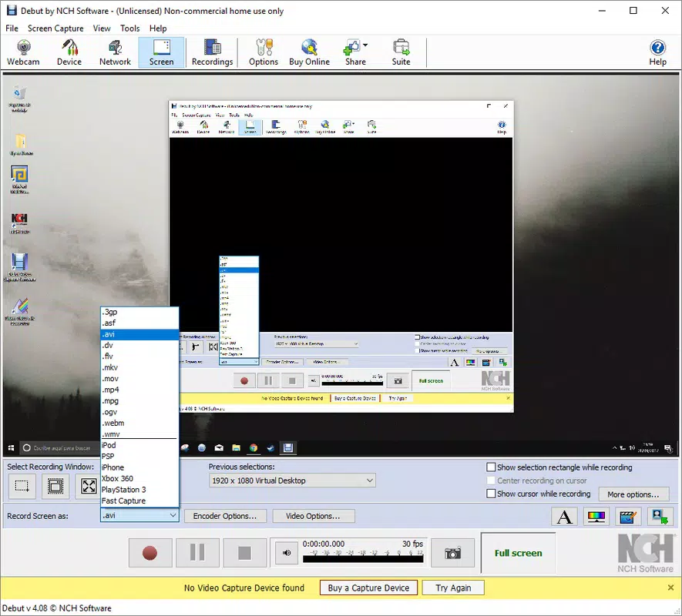682x616 pixels.
Task: Click the select window icon
Action: coord(55,486)
